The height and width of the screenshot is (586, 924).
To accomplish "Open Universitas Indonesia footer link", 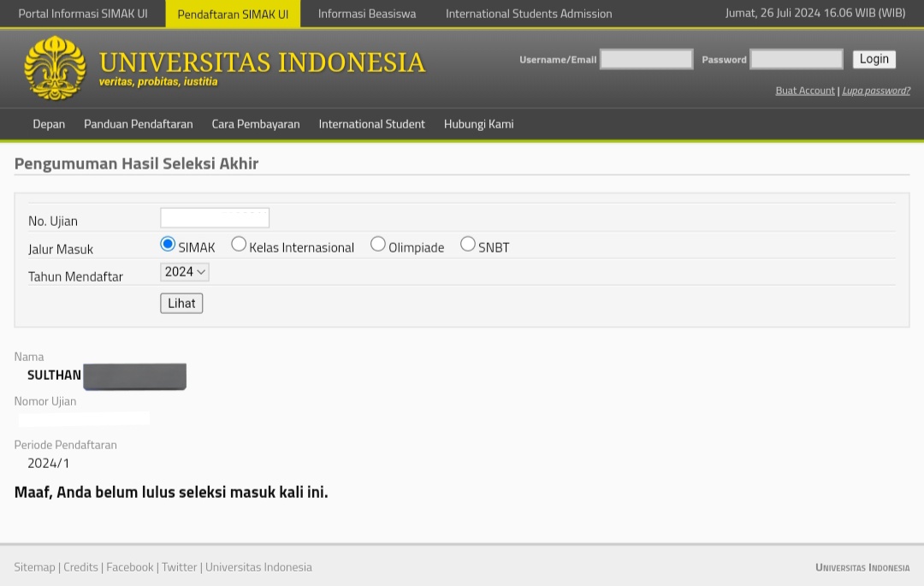I will click(258, 567).
